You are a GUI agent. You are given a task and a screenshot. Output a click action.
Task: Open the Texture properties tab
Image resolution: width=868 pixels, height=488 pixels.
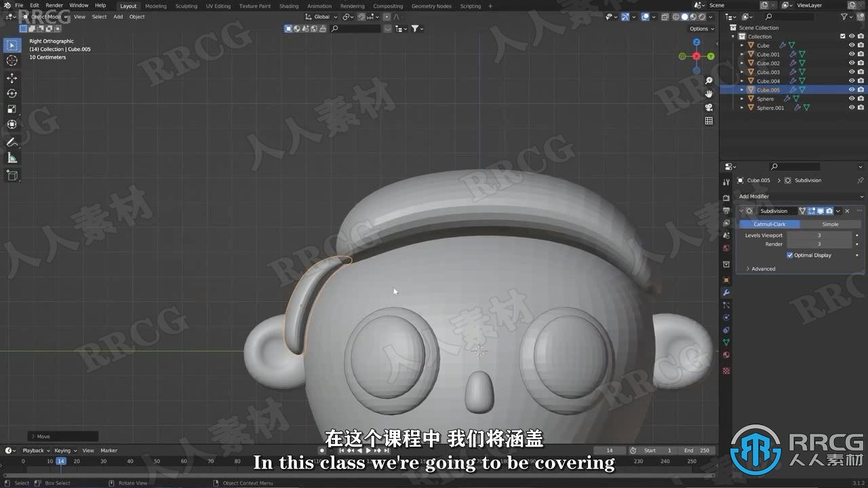point(726,371)
